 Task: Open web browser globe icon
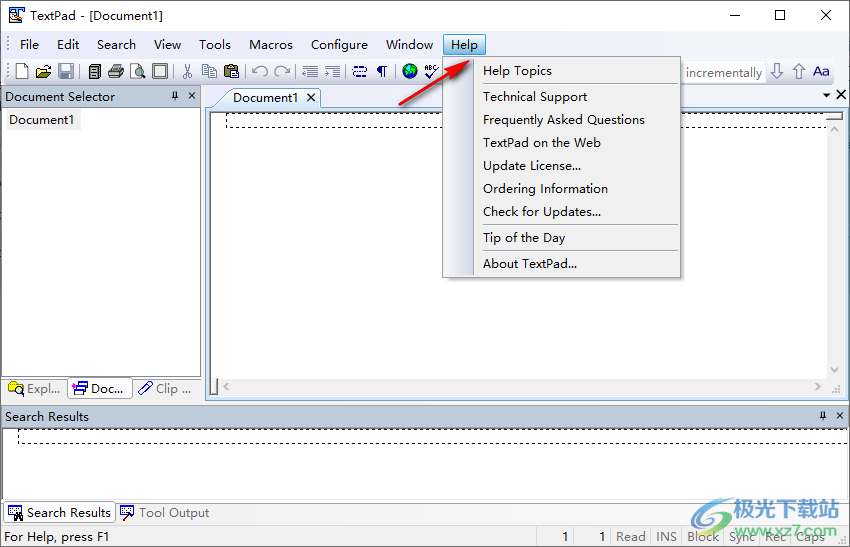click(x=410, y=71)
